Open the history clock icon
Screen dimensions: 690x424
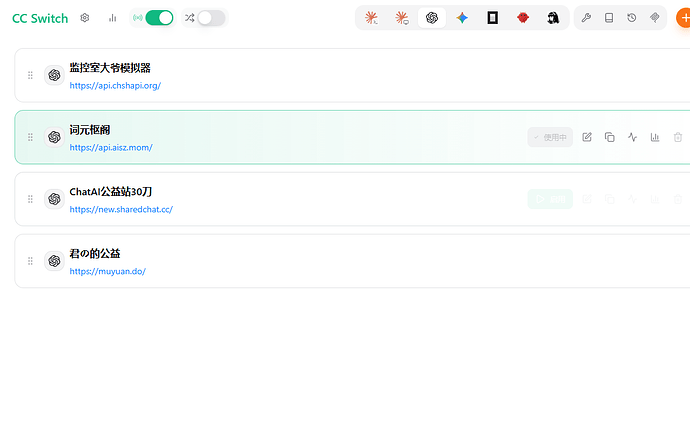[632, 18]
